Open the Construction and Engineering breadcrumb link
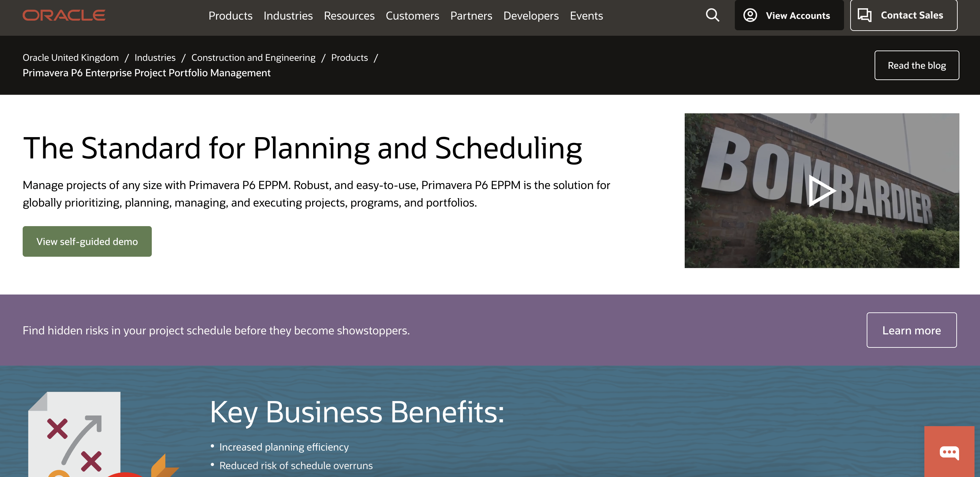Image resolution: width=980 pixels, height=477 pixels. tap(253, 57)
